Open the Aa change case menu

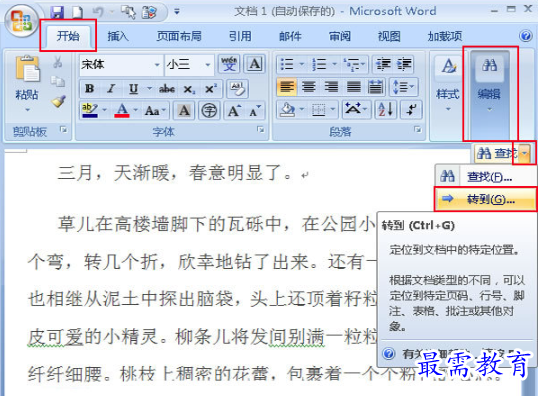(155, 110)
